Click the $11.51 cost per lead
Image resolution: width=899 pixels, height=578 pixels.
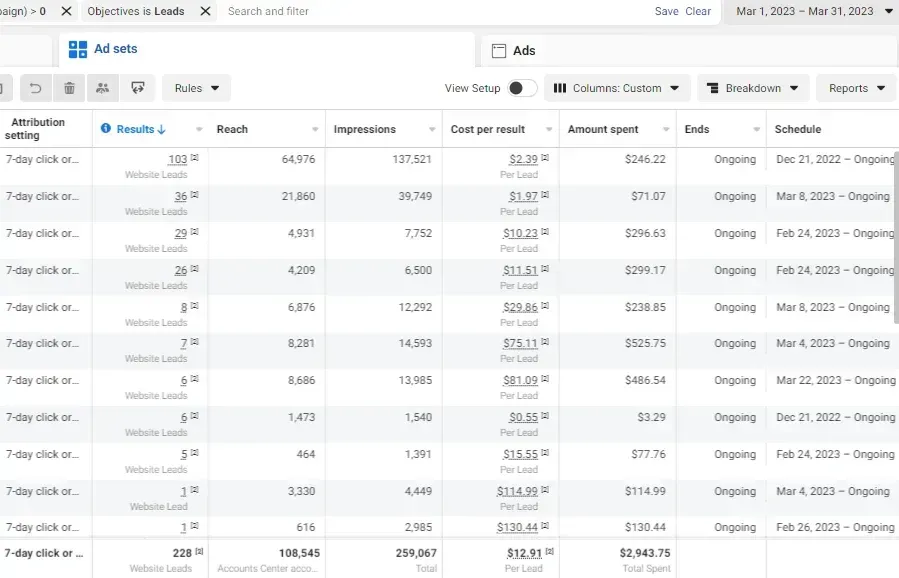pyautogui.click(x=521, y=270)
